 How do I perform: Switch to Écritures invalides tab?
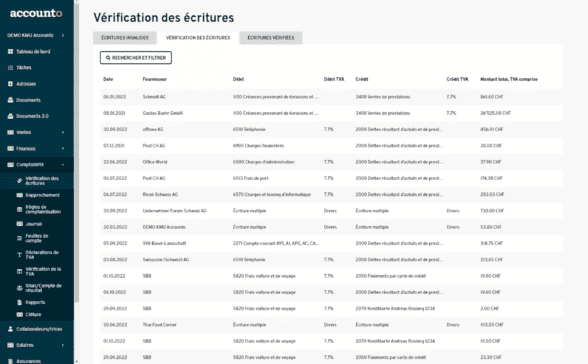pos(125,37)
